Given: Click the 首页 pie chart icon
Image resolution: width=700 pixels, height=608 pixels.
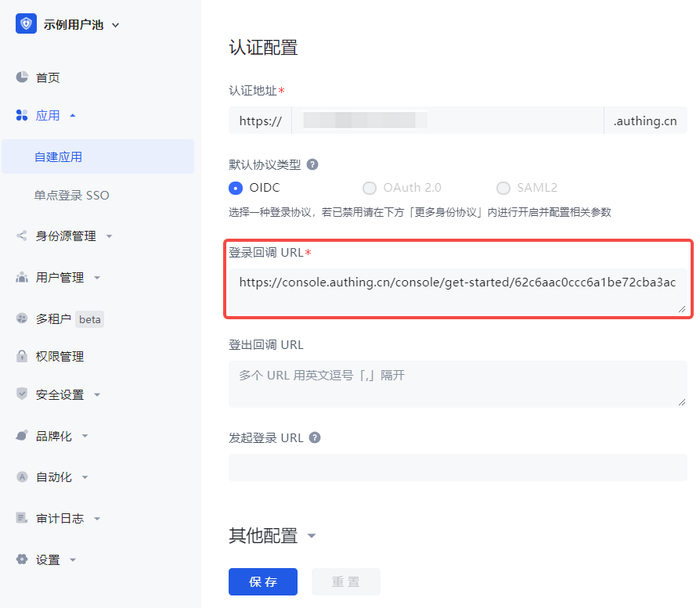Looking at the screenshot, I should coord(22,77).
